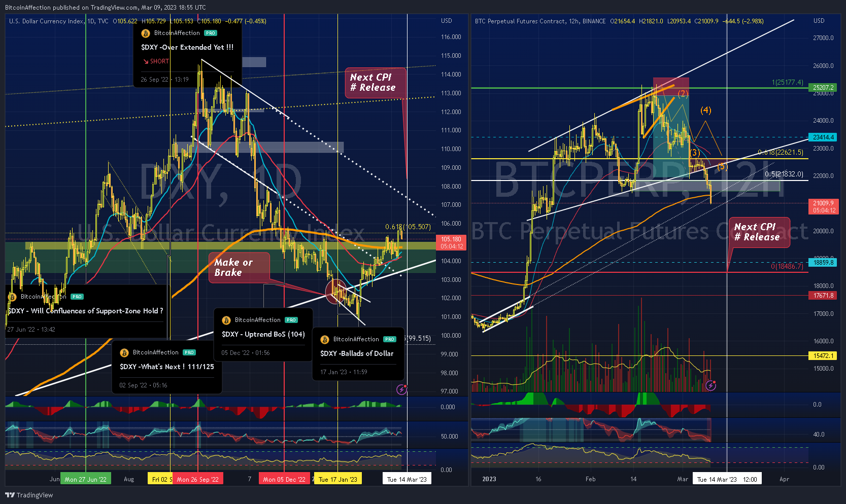Click the red 17671.8 price label

823,296
